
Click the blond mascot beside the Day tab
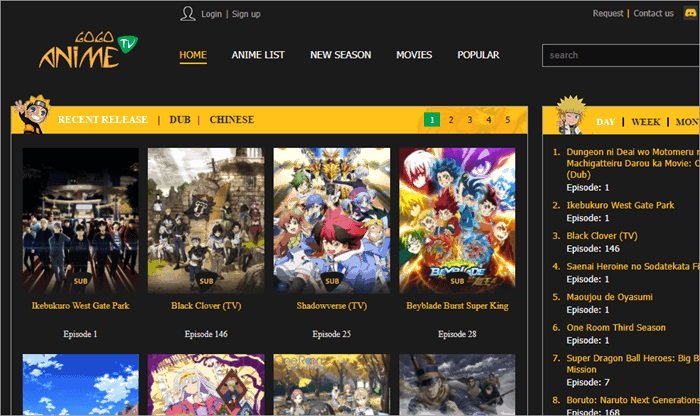(x=571, y=115)
